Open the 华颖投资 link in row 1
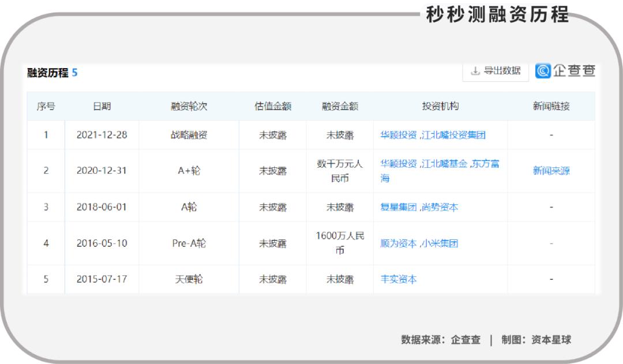The width and height of the screenshot is (623, 364). tap(398, 135)
